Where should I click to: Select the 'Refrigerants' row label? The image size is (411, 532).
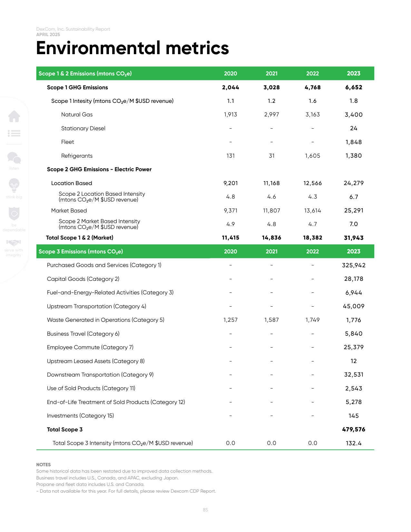click(77, 156)
